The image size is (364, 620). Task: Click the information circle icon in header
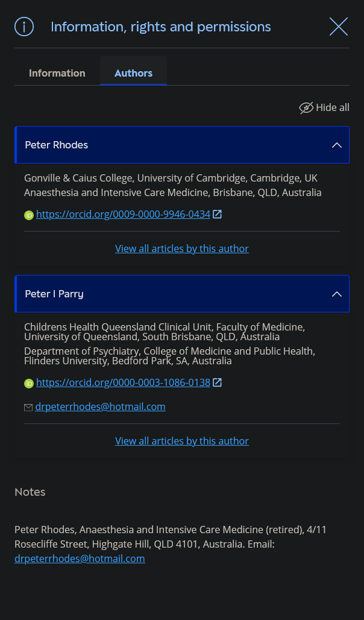pos(24,27)
